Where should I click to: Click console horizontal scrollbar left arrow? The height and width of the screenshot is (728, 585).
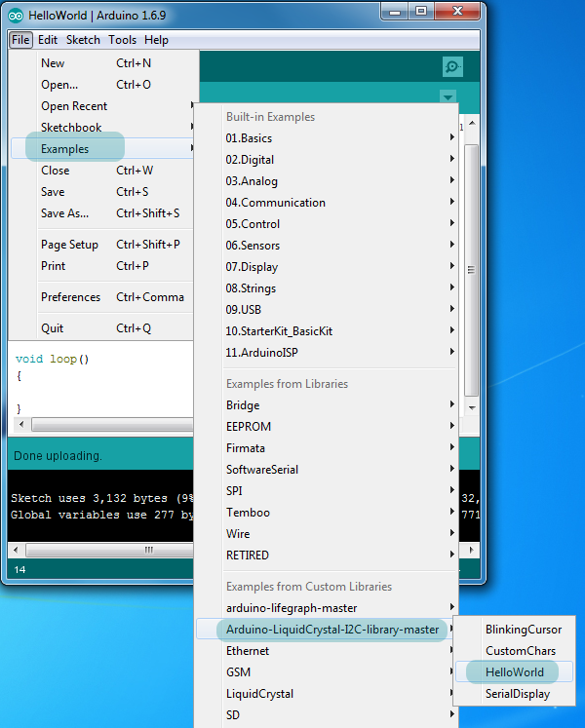click(16, 551)
